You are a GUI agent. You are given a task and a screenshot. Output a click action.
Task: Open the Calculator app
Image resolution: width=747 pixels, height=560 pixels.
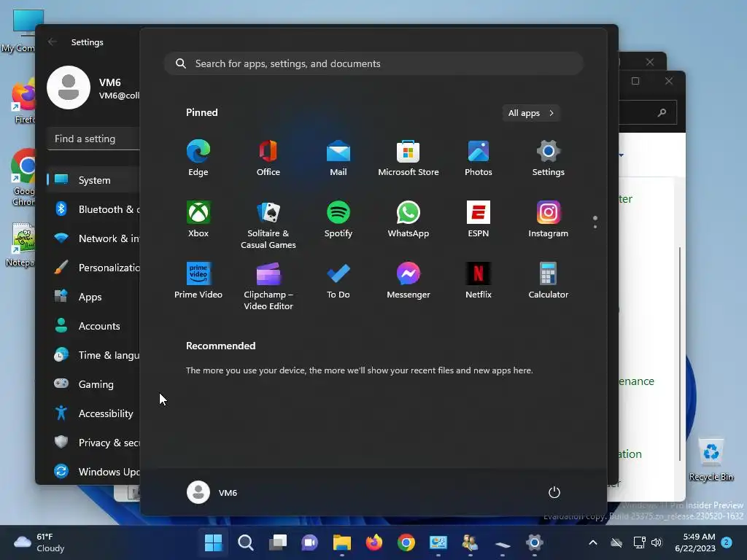pyautogui.click(x=549, y=281)
